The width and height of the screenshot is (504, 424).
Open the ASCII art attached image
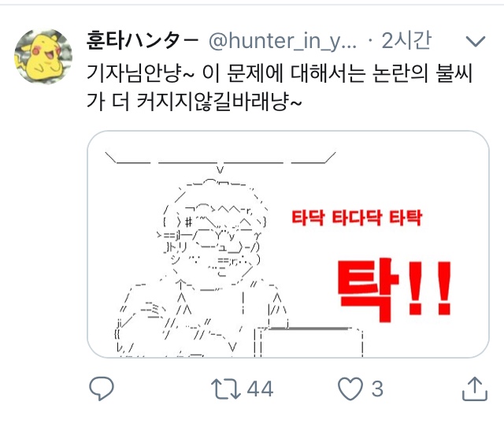pos(288,244)
